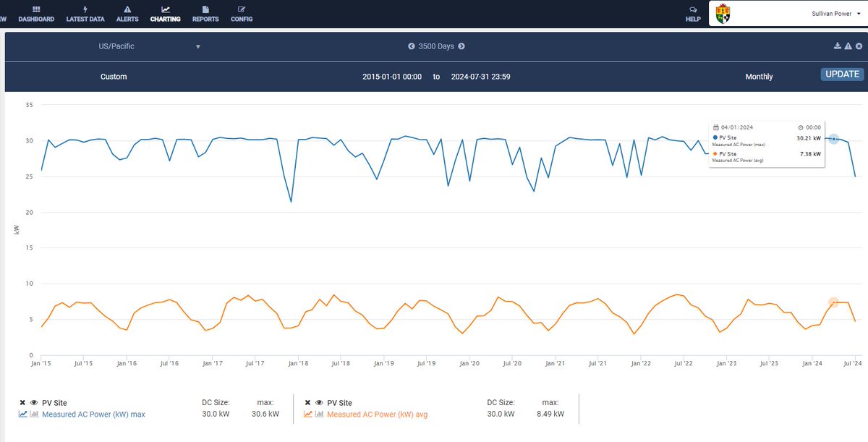Toggle visibility of the max power series

[x=33, y=403]
